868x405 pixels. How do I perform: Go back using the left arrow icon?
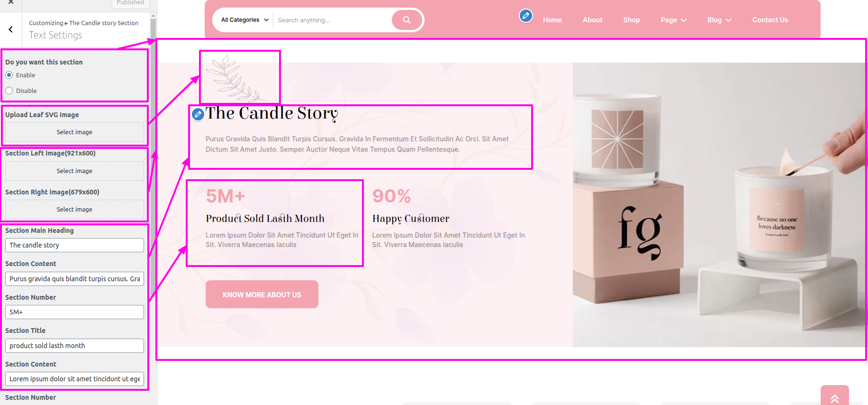[x=10, y=29]
